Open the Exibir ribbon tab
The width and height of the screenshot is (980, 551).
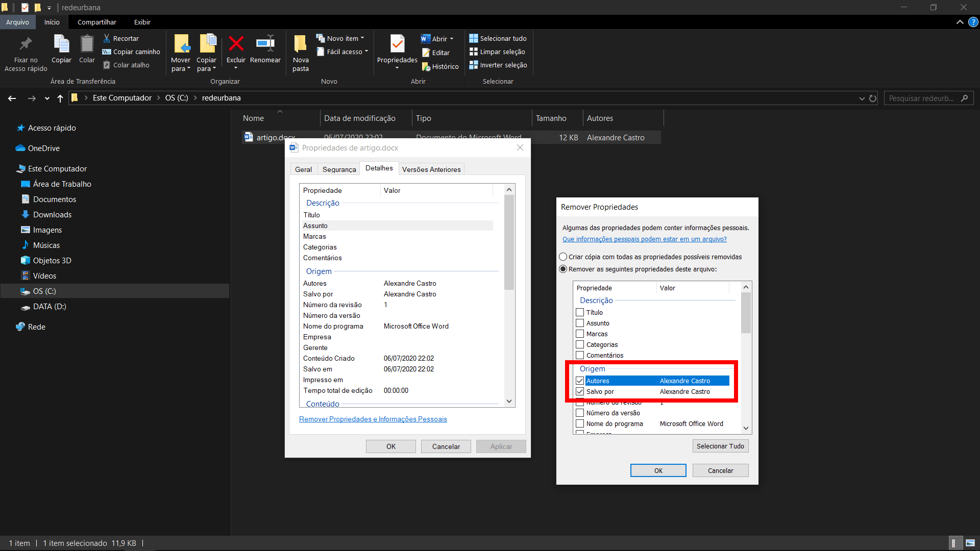pyautogui.click(x=142, y=22)
